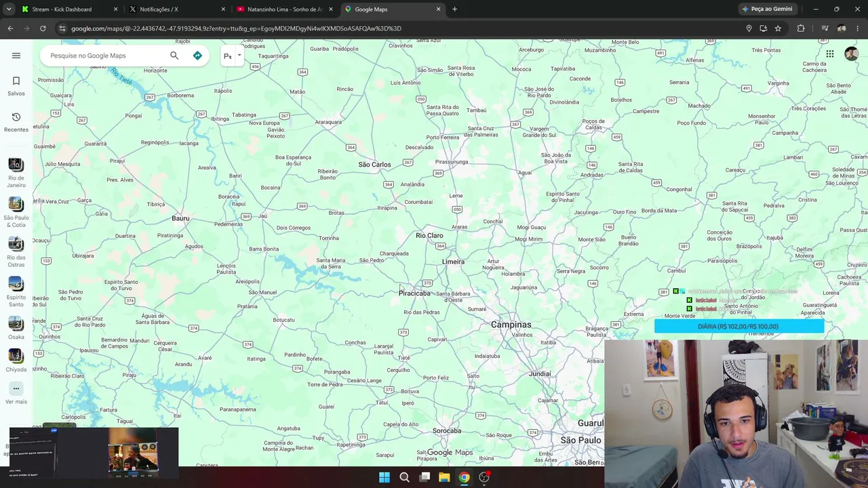868x488 pixels.
Task: Click the Piracicaba city label on map
Action: (414, 293)
